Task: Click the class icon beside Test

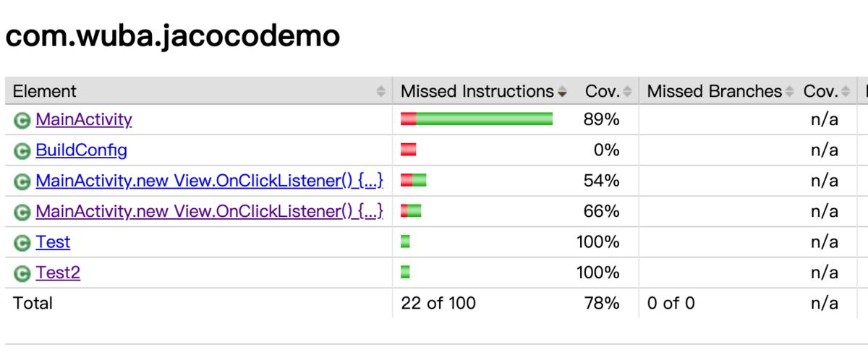Action: click(x=22, y=243)
